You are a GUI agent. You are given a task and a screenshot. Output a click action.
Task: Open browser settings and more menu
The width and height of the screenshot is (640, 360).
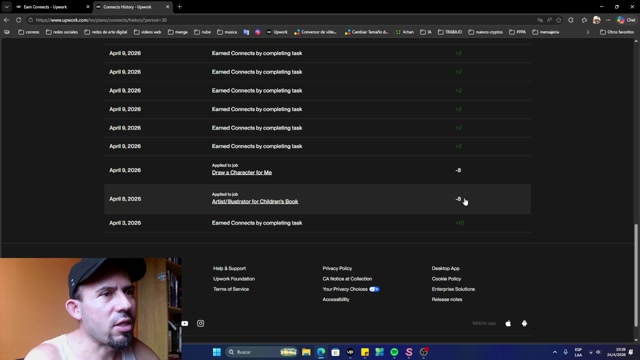coord(608,20)
